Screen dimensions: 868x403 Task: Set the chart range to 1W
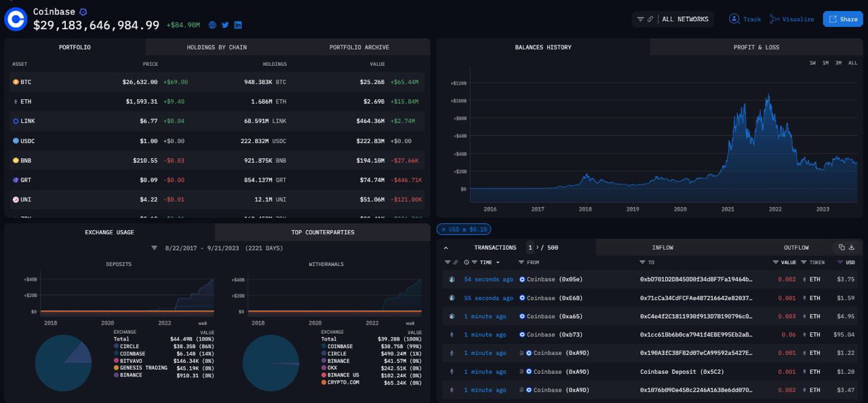tap(812, 63)
